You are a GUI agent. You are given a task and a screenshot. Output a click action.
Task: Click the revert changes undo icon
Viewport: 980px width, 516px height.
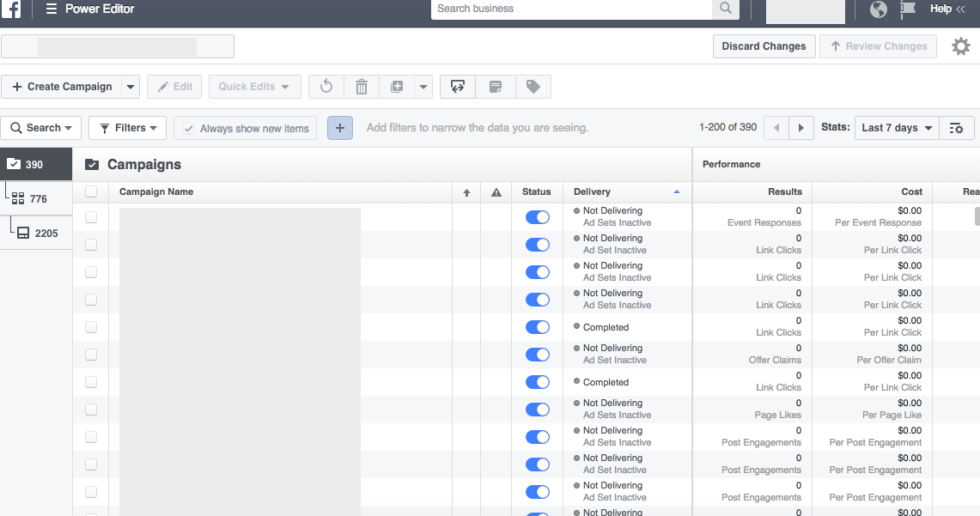[326, 86]
